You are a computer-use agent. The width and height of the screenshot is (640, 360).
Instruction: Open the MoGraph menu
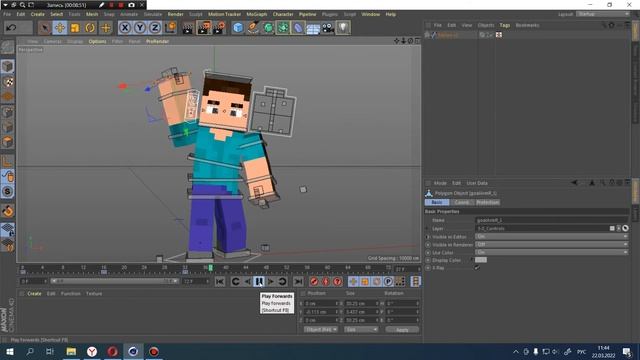click(x=257, y=14)
